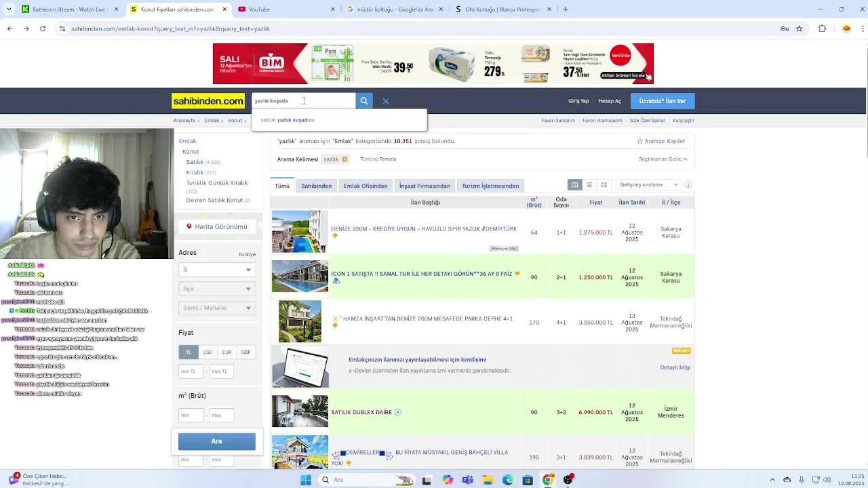Screen dimensions: 868x488
Task: Select the Turizm İşletmesinden tab
Action: coord(490,186)
